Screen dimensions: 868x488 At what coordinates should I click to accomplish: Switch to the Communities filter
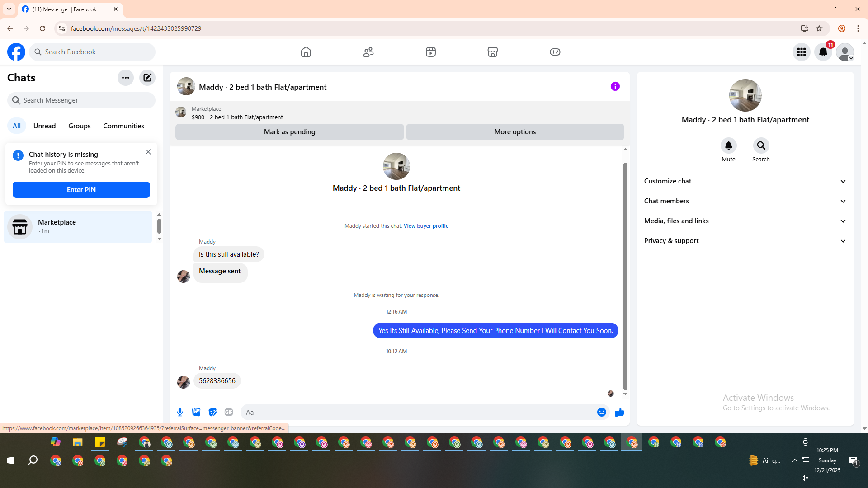[123, 126]
